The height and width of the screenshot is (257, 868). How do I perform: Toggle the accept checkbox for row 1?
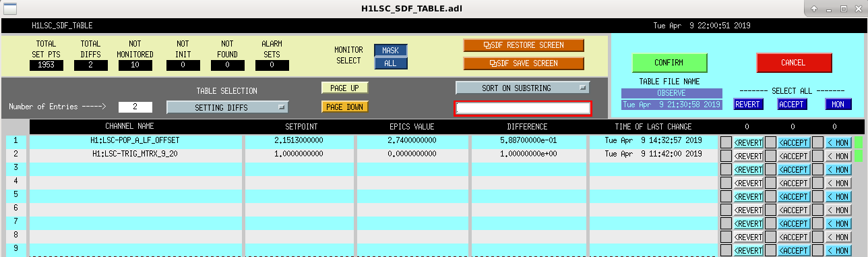click(x=770, y=142)
